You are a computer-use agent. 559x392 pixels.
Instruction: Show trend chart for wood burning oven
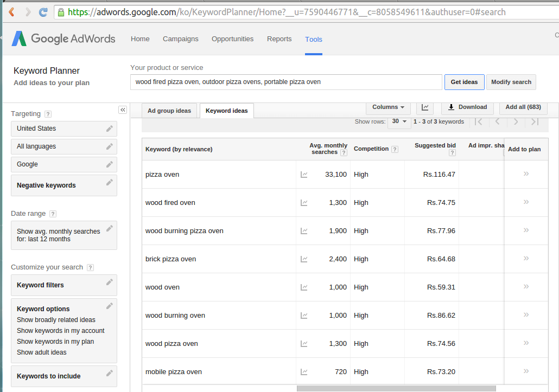coord(304,316)
